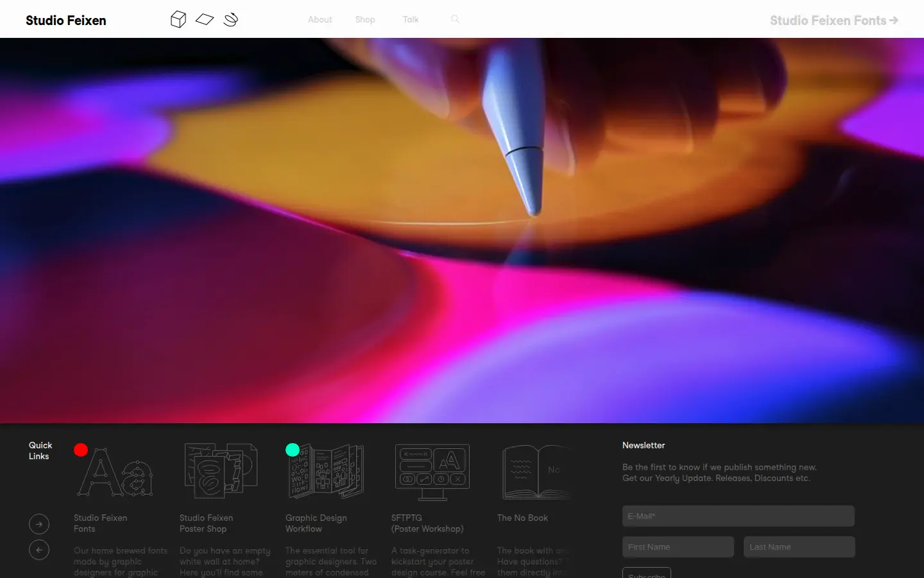This screenshot has width=924, height=578.
Task: Open the Aa fonts illustration icon
Action: (x=116, y=473)
